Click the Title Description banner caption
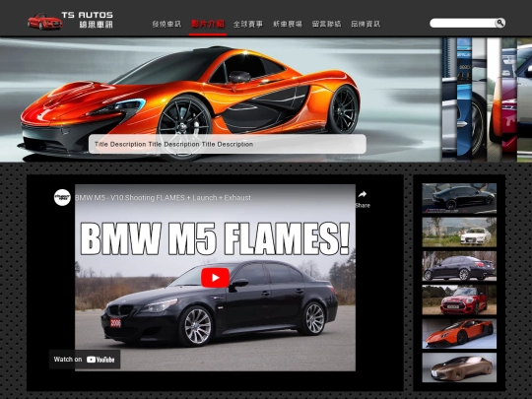The width and height of the screenshot is (532, 399). [x=228, y=144]
